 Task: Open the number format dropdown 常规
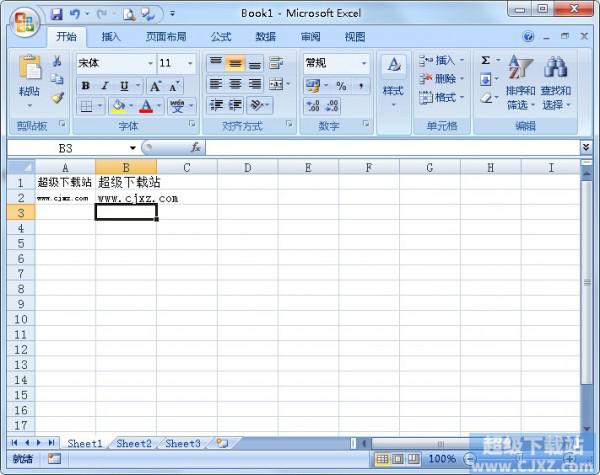(364, 63)
